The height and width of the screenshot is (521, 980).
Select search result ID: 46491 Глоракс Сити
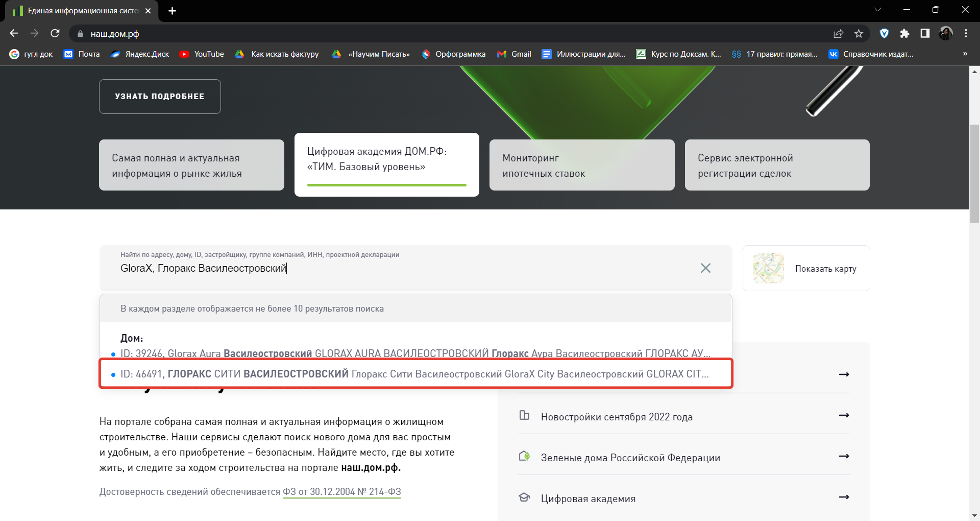pyautogui.click(x=414, y=374)
